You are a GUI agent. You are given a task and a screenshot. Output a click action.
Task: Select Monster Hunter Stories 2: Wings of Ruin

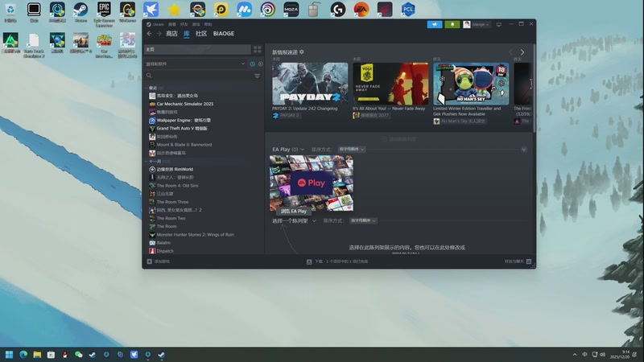pos(195,235)
